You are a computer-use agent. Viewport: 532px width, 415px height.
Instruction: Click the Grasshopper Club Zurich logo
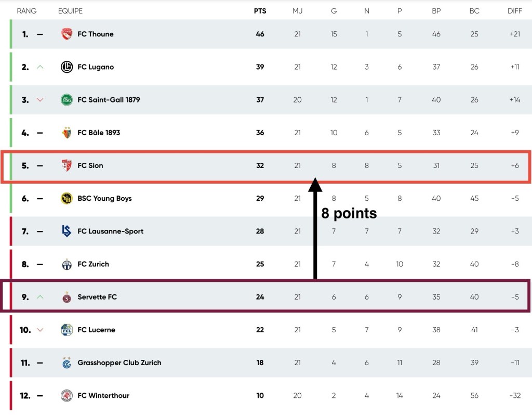pyautogui.click(x=66, y=362)
